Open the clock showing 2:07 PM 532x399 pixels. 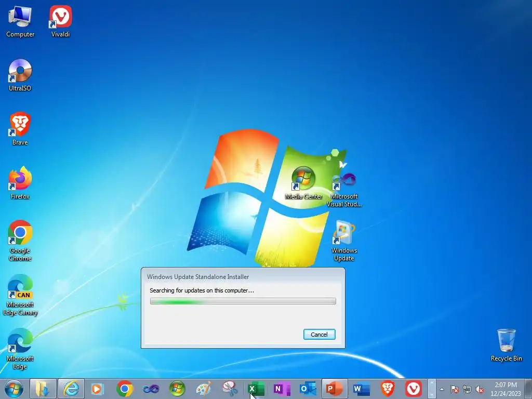(x=506, y=389)
